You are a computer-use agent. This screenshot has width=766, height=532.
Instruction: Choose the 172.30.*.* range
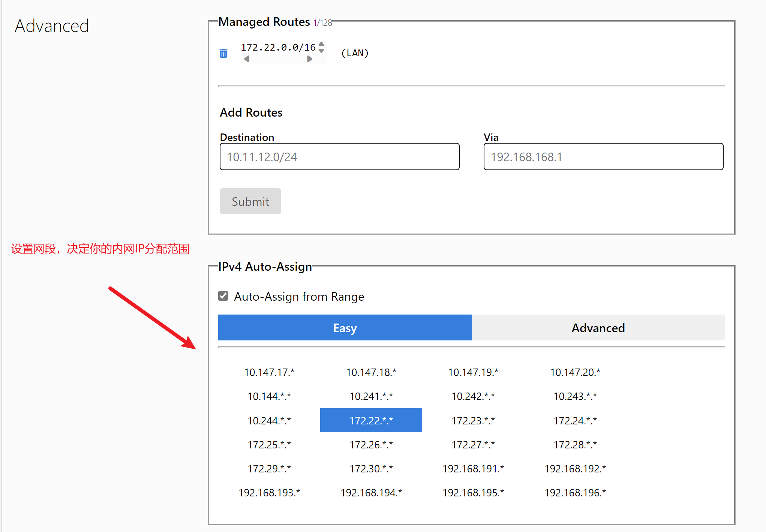pyautogui.click(x=371, y=469)
